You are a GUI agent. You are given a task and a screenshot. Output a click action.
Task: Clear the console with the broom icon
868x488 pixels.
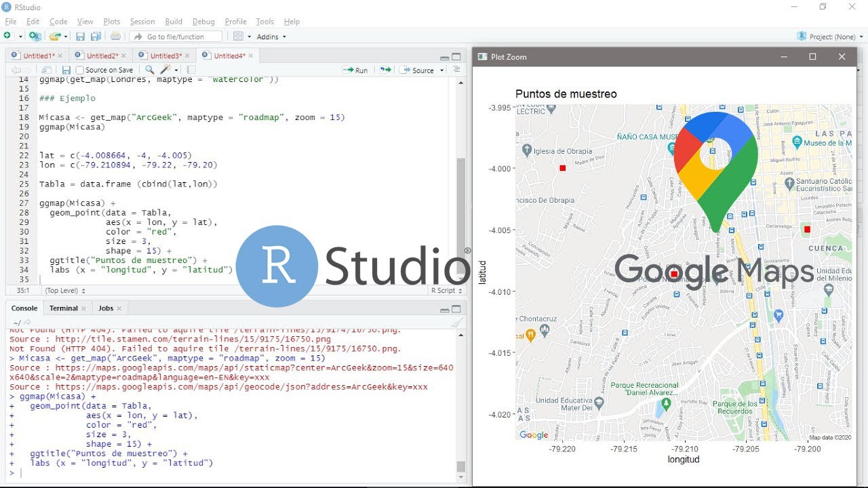(457, 323)
